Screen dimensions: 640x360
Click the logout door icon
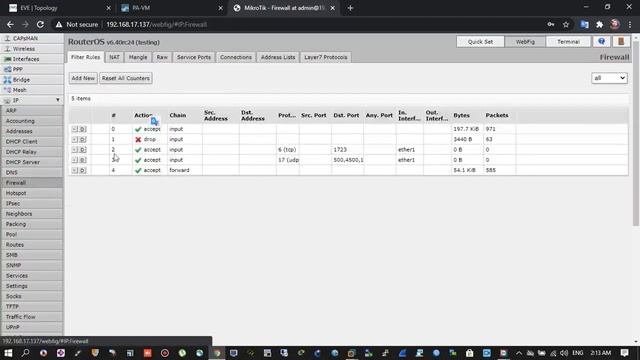pyautogui.click(x=621, y=42)
